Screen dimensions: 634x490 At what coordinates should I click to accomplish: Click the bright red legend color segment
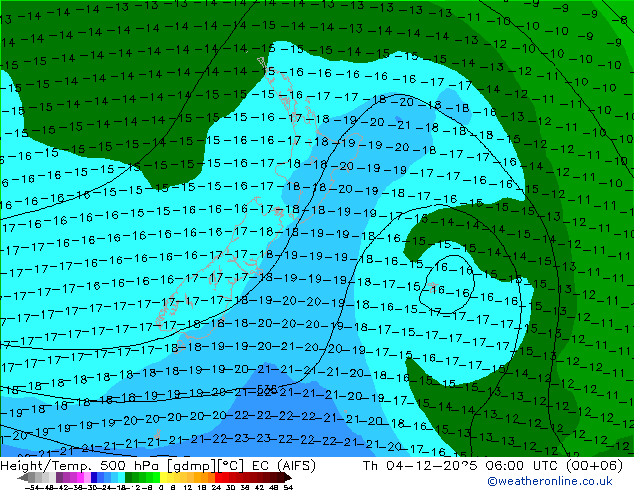[218, 478]
